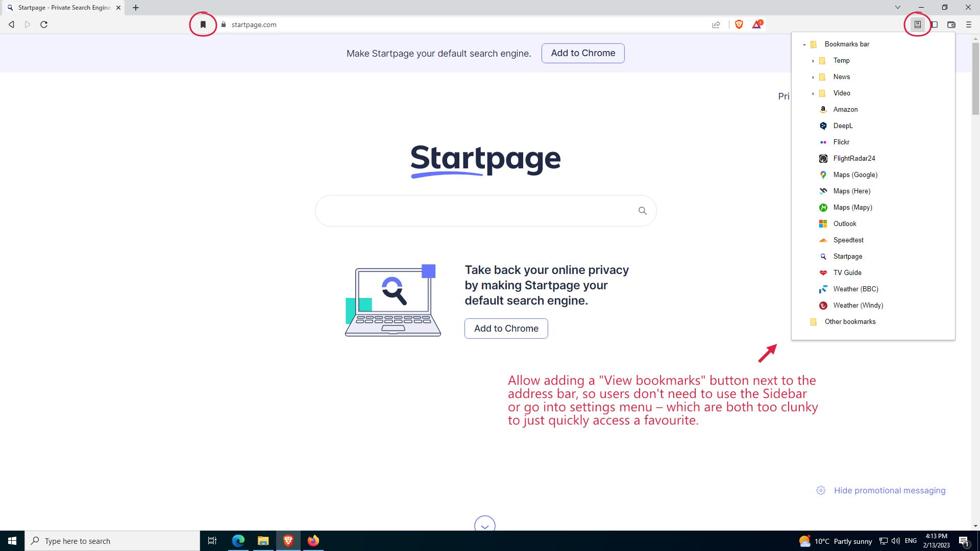This screenshot has width=980, height=551.
Task: Open Brave Rewards
Action: tap(757, 24)
